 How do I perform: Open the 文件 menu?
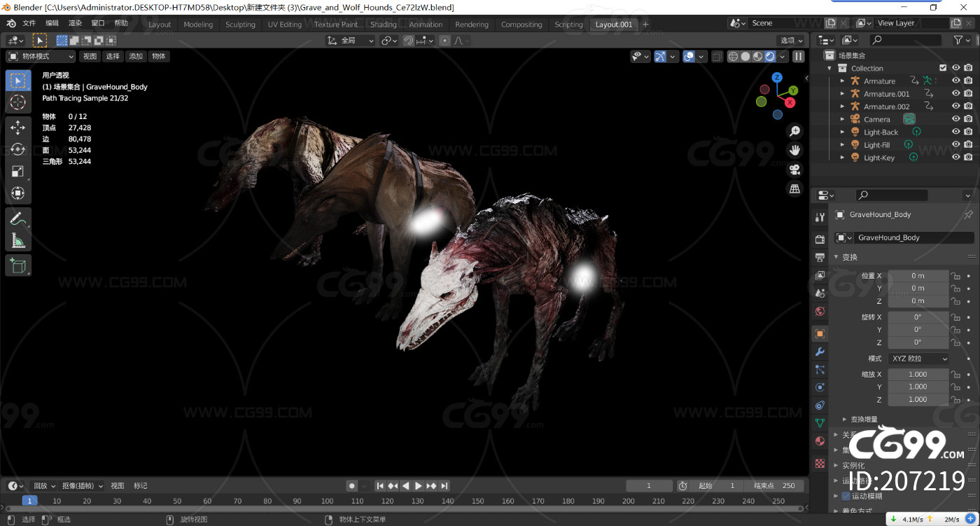[29, 24]
